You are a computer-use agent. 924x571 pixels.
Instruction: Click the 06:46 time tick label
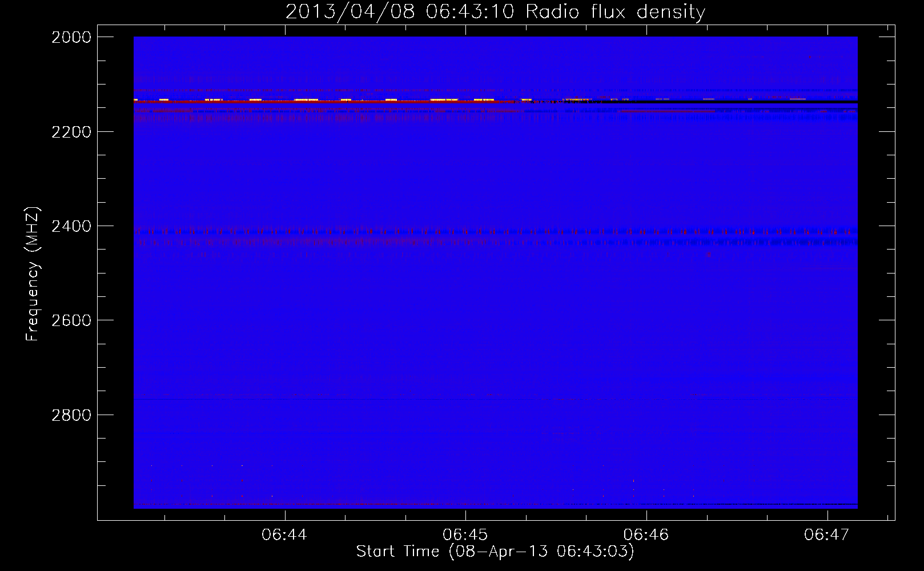coord(646,535)
